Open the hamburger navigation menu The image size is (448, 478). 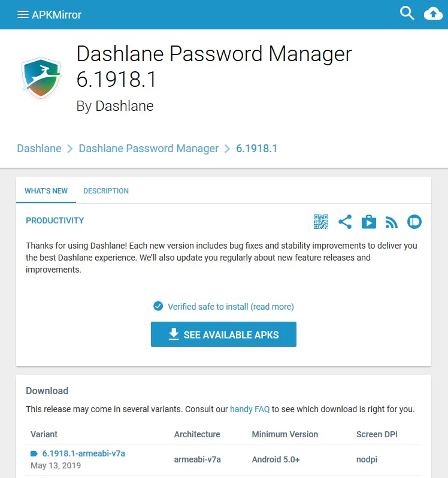click(x=23, y=14)
